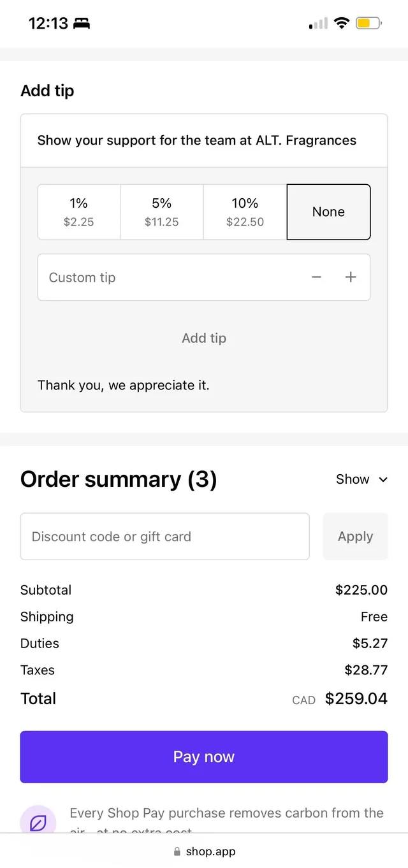This screenshot has width=408, height=868.
Task: Tap the lock icon beside shop.app
Action: 177,851
